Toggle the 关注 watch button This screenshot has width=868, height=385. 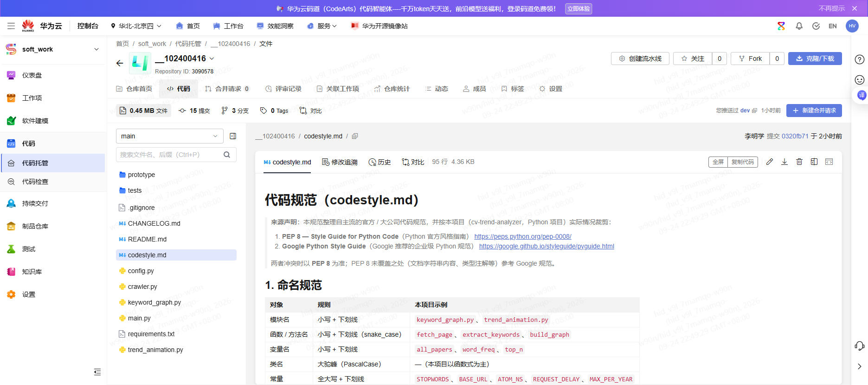coord(693,59)
